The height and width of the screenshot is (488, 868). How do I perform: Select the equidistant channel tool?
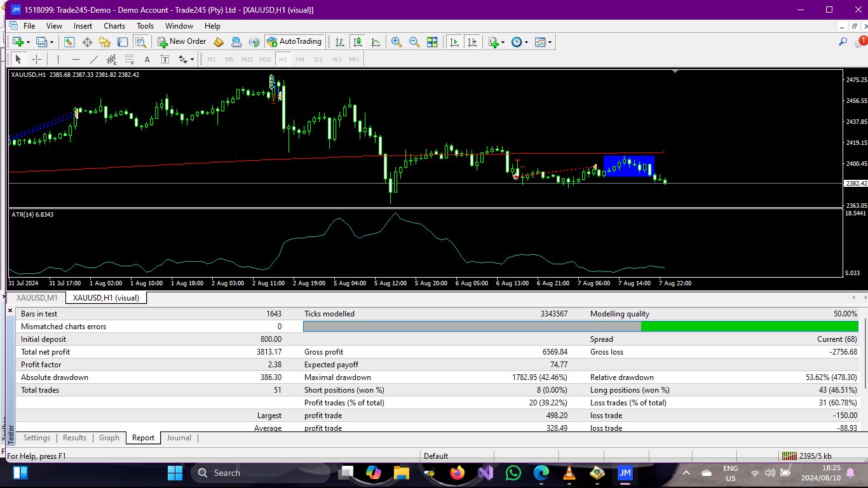112,59
